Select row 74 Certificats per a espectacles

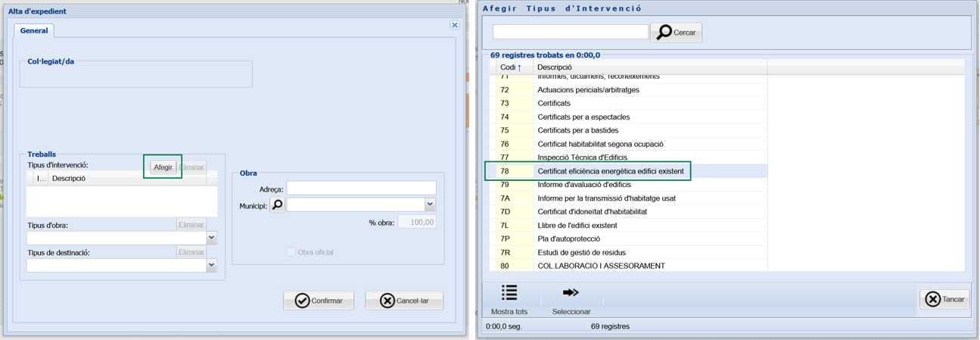[x=628, y=117]
